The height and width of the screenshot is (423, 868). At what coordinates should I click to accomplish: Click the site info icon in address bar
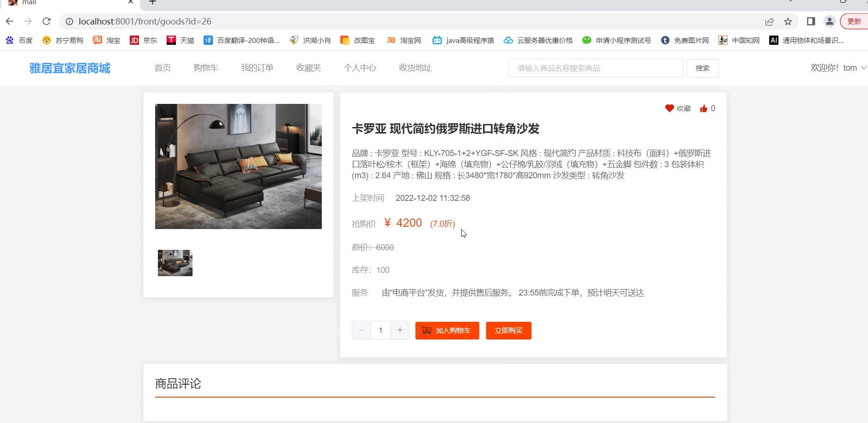pyautogui.click(x=69, y=22)
